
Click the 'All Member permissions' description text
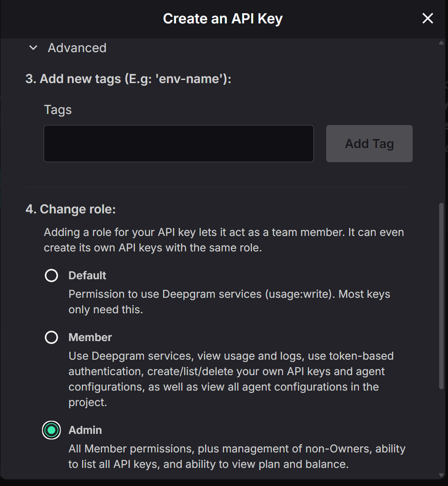pyautogui.click(x=237, y=456)
